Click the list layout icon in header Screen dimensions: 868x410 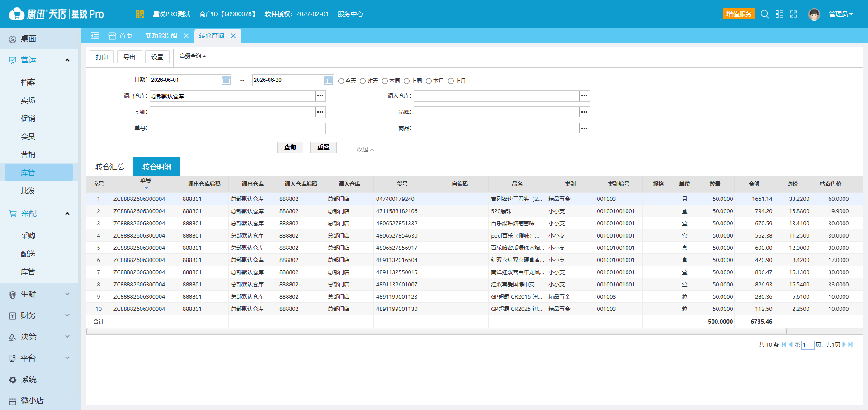pyautogui.click(x=779, y=14)
